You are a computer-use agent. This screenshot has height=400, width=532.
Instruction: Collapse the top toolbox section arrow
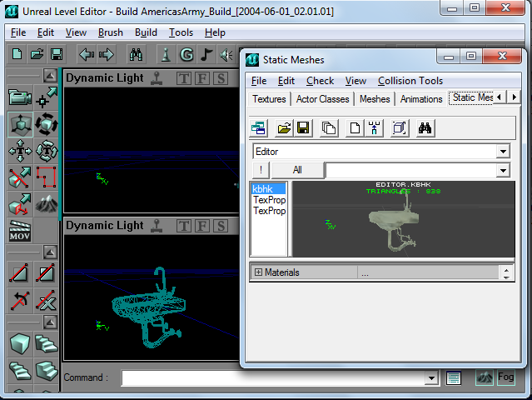coord(50,76)
